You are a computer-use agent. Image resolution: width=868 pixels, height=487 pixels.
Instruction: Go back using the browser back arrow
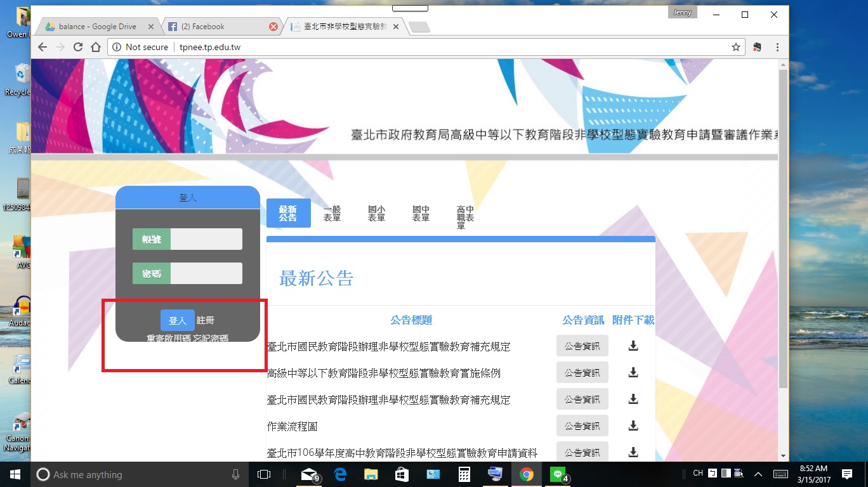coord(42,47)
